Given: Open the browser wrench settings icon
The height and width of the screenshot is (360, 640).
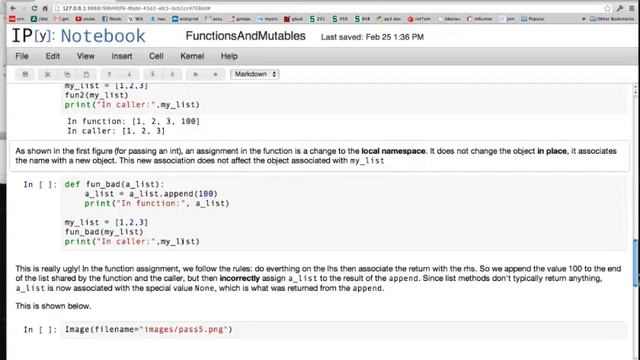Looking at the screenshot, I should [x=620, y=8].
